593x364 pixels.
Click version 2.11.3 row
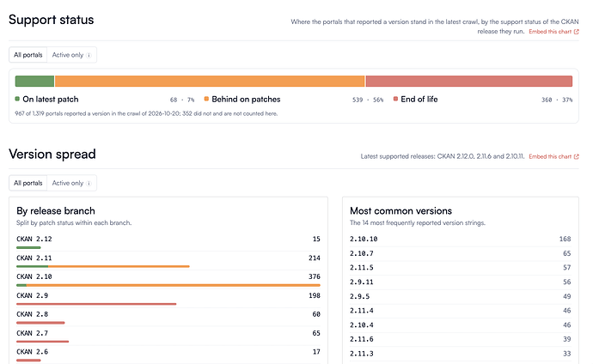pyautogui.click(x=461, y=354)
